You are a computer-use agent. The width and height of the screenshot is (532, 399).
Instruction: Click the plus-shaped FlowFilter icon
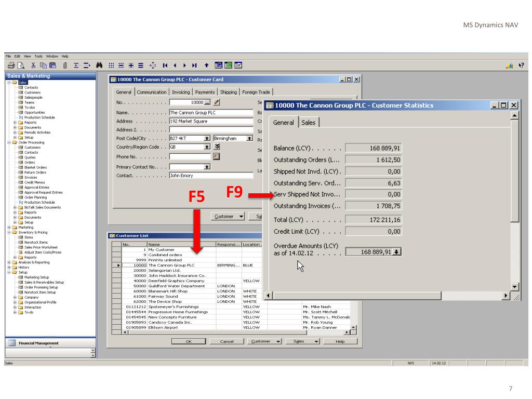[131, 65]
